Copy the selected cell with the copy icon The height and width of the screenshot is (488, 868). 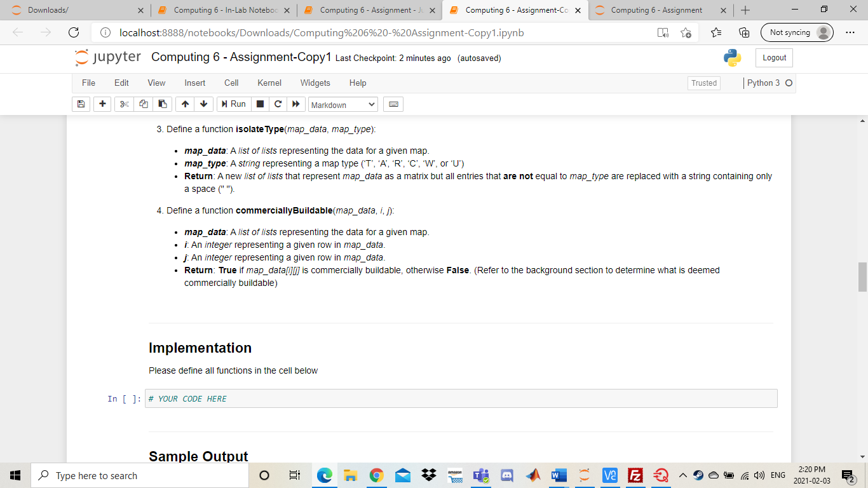[x=142, y=104]
